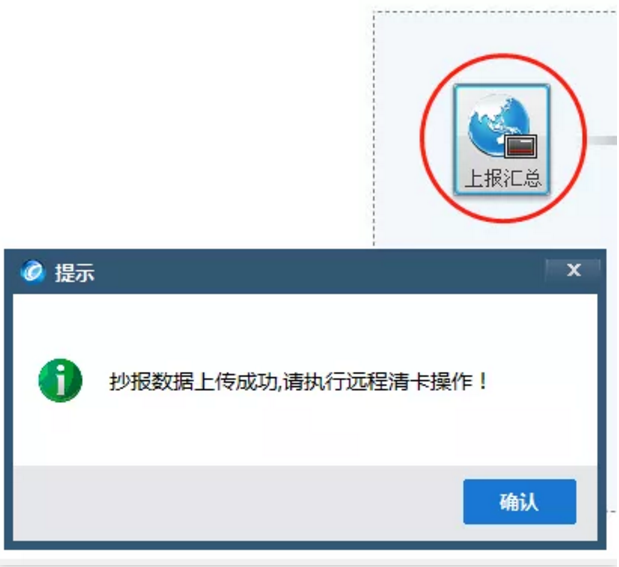Select the 提示 title text

pyautogui.click(x=75, y=272)
